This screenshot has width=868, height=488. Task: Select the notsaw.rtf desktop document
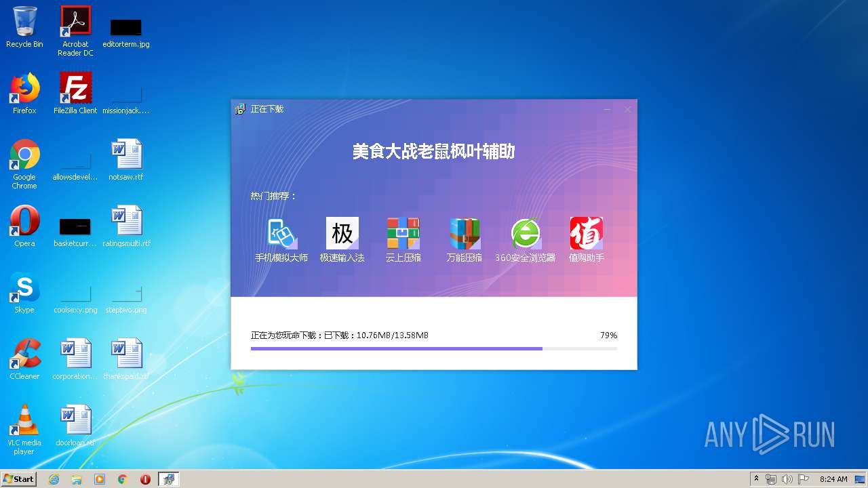tap(126, 160)
